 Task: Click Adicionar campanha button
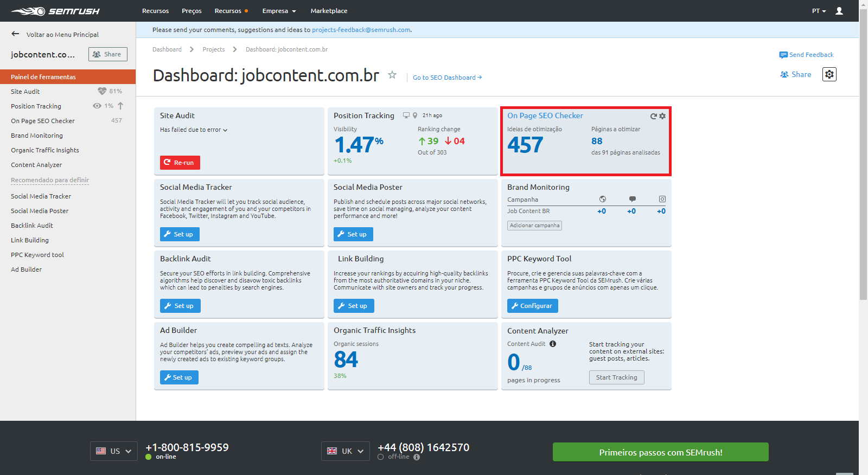[x=534, y=226]
